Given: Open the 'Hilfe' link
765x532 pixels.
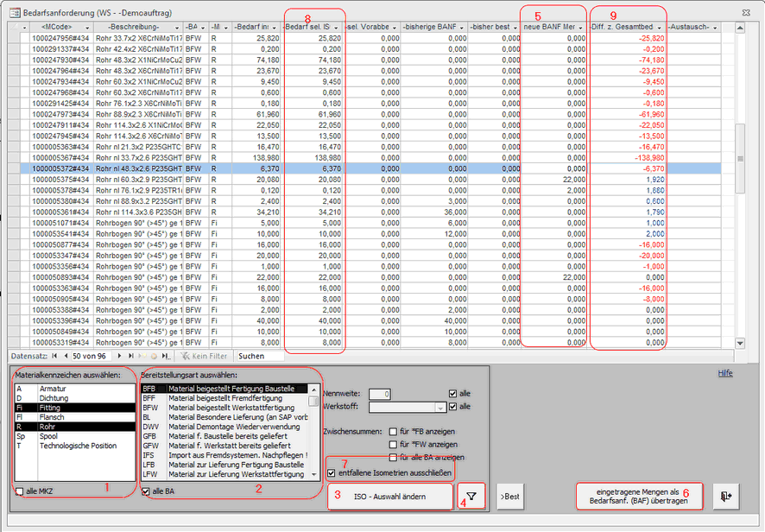Looking at the screenshot, I should pos(726,373).
